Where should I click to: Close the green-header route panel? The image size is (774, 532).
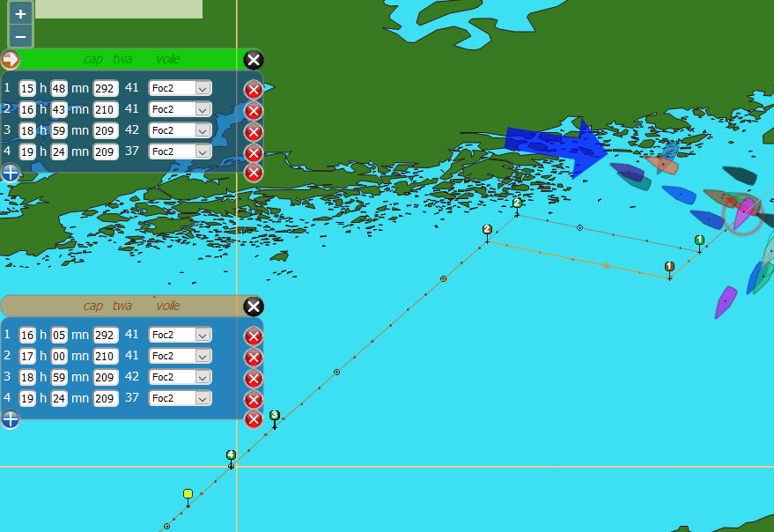[x=253, y=60]
